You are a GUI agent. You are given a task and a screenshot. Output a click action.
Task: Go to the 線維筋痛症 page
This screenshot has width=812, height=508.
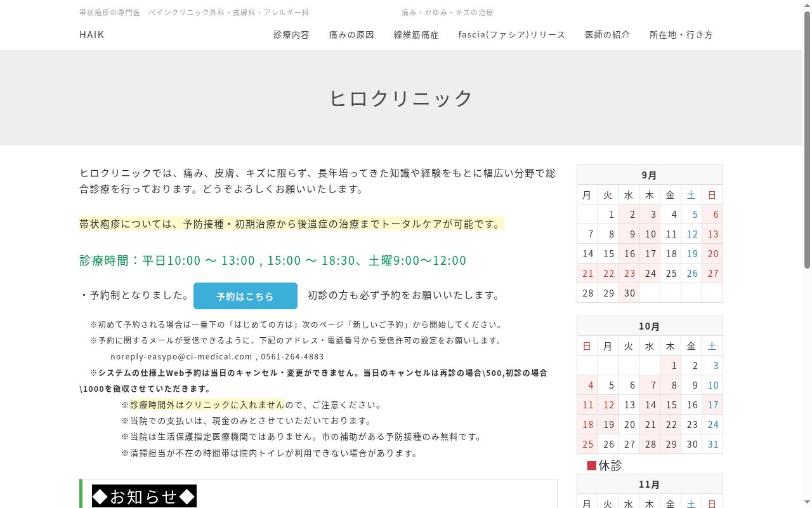pyautogui.click(x=416, y=34)
